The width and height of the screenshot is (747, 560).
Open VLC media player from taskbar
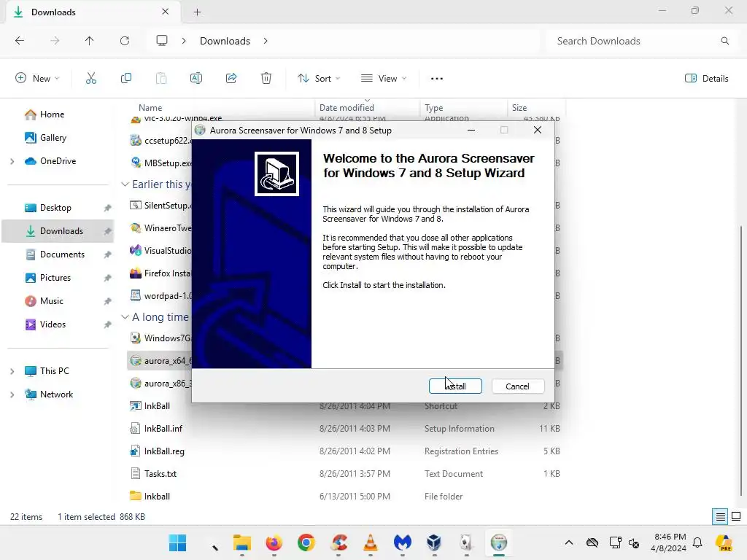[x=370, y=542]
